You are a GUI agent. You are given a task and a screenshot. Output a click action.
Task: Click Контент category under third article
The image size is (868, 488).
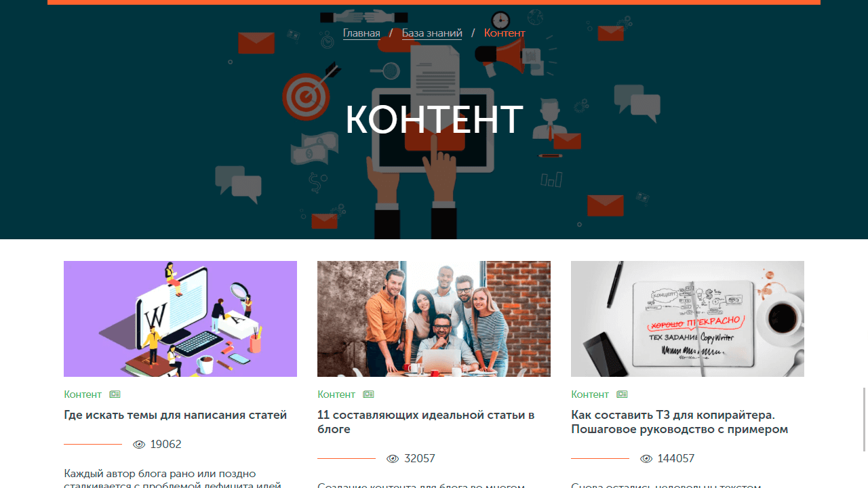click(x=590, y=394)
